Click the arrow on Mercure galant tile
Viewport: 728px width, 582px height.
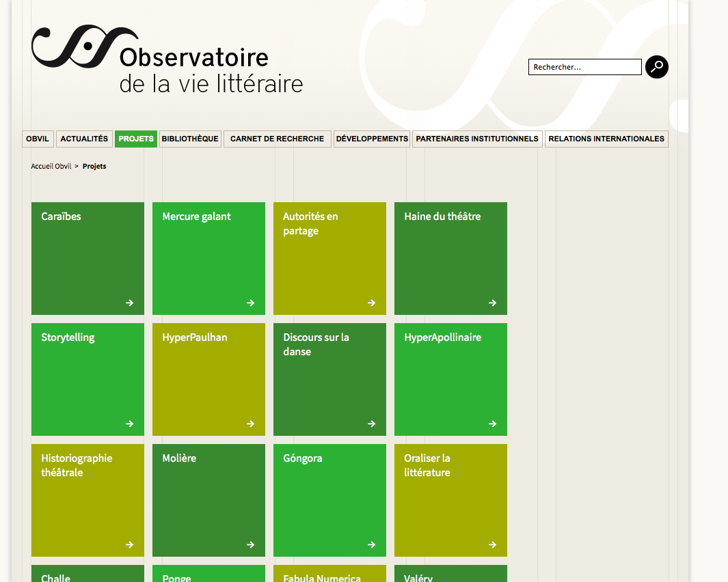point(251,303)
